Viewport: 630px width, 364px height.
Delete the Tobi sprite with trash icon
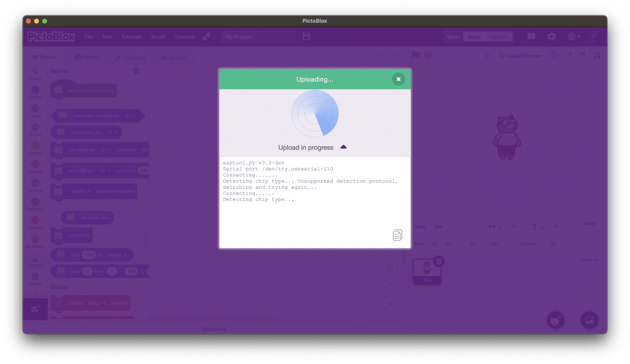coord(439,261)
